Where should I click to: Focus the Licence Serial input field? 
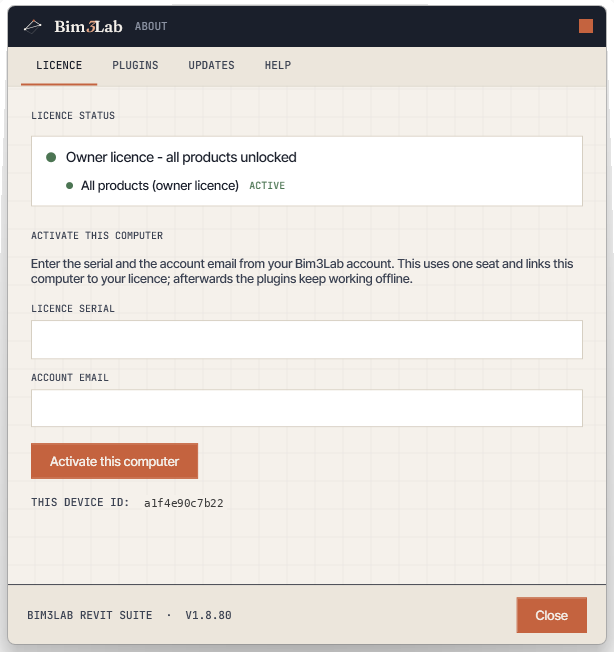(307, 339)
